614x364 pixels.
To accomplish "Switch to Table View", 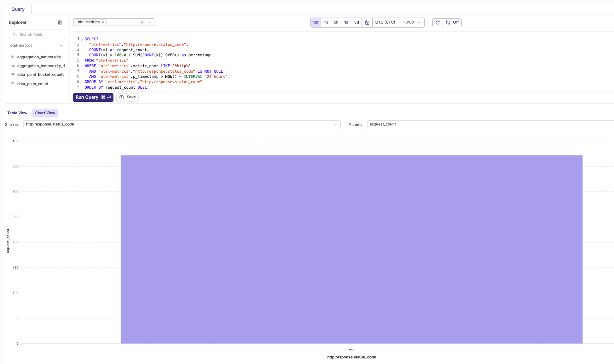I will pyautogui.click(x=17, y=113).
